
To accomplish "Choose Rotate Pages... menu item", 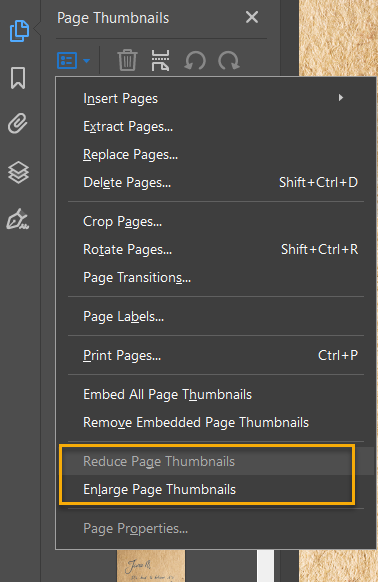I will coord(216,249).
